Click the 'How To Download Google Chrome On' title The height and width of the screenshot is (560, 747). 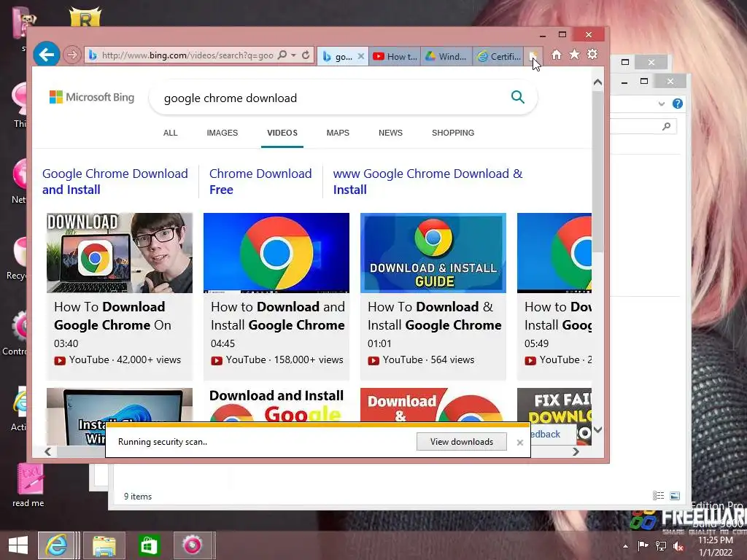112,316
